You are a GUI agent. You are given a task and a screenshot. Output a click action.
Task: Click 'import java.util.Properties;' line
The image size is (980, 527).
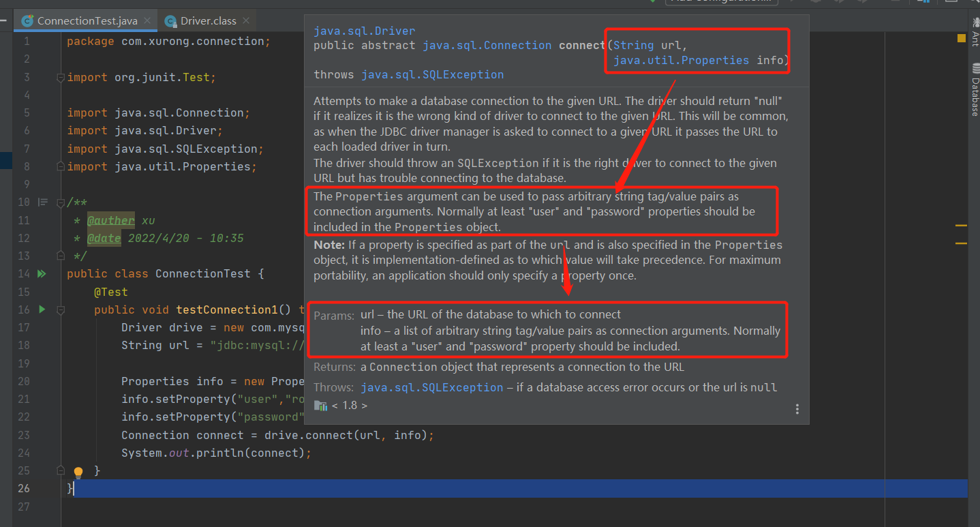coord(162,167)
